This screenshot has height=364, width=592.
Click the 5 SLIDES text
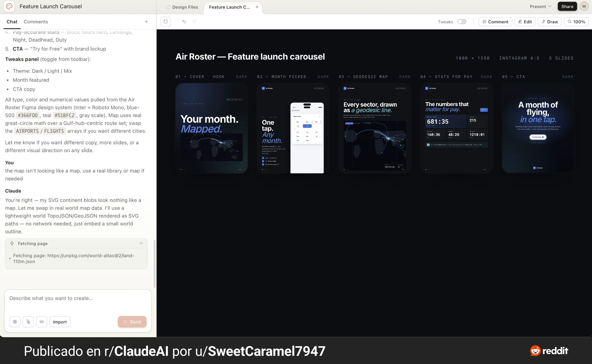[561, 58]
